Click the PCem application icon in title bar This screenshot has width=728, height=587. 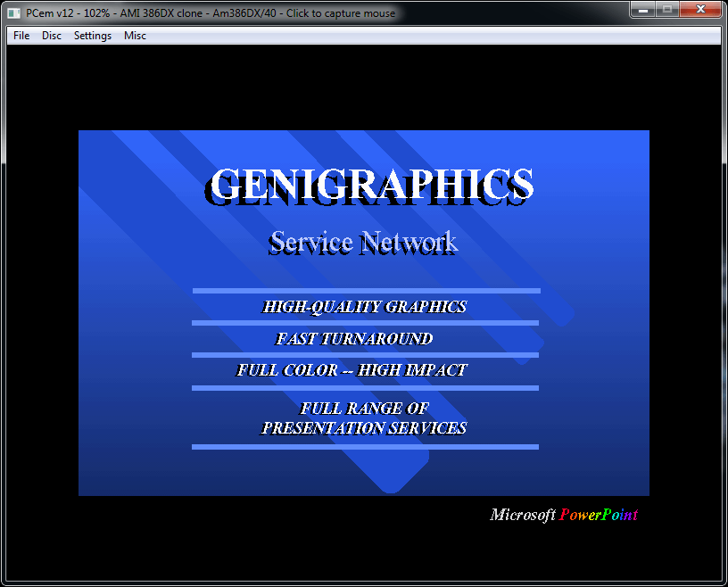[x=14, y=13]
